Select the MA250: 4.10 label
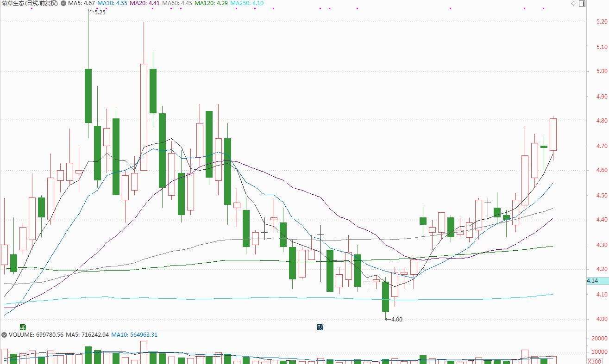Screen dimensions: 609x364 click(246, 3)
